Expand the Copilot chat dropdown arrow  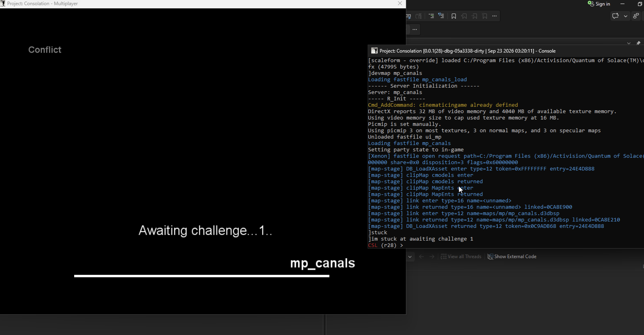(625, 16)
